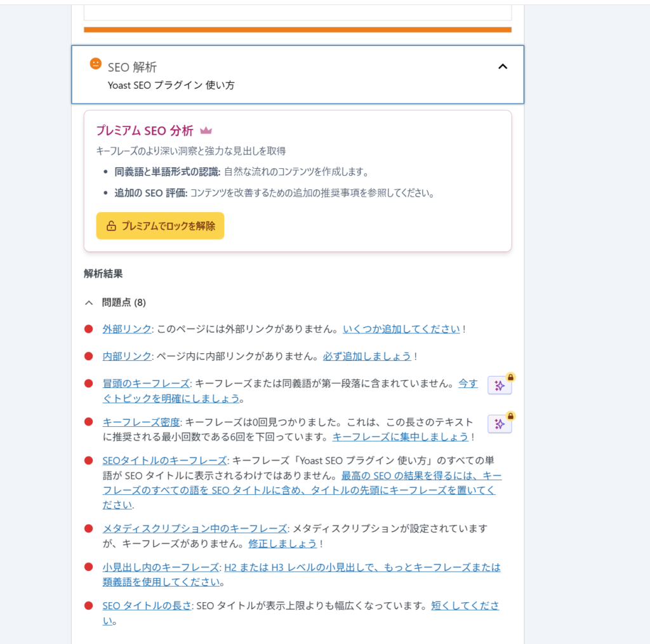The image size is (650, 644).
Task: Click the プレミアムでロックを解除 button
Action: point(160,226)
